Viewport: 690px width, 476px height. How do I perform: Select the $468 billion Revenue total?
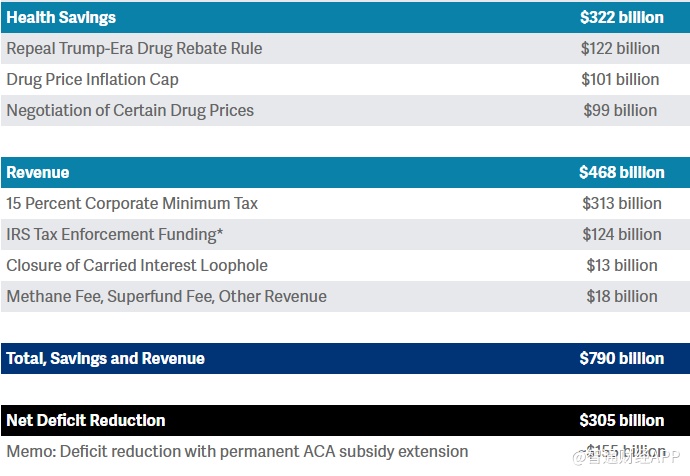tap(621, 172)
